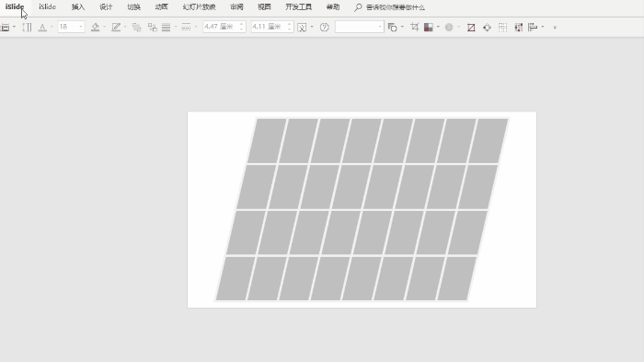This screenshot has width=644, height=362.
Task: Select the bottom-right parallelogram in the grid
Action: 456,278
